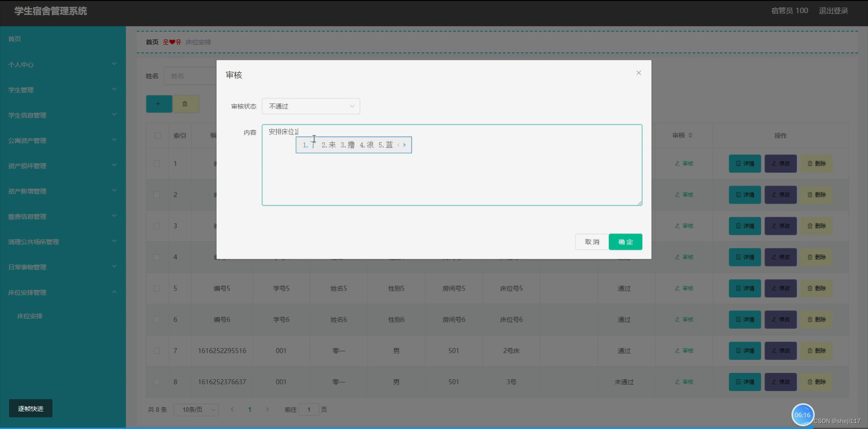The height and width of the screenshot is (429, 868).
Task: Open the 审核状态 dropdown showing 不通过
Action: coord(311,106)
